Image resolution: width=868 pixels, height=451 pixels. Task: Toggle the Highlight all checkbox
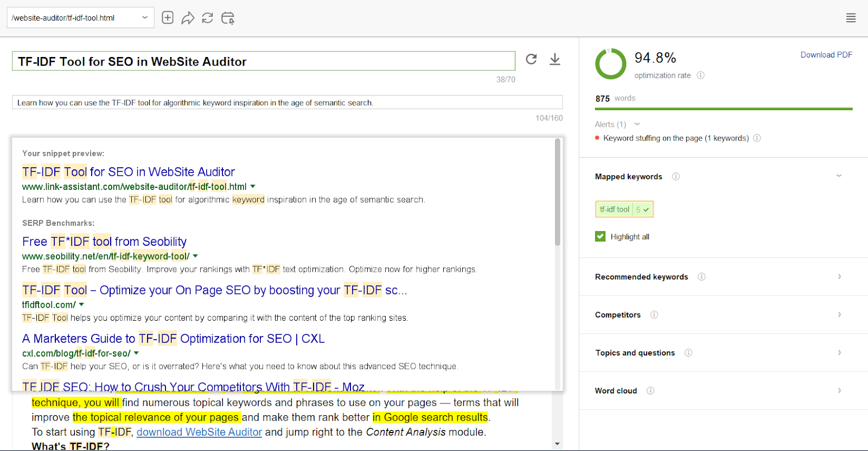coord(600,237)
